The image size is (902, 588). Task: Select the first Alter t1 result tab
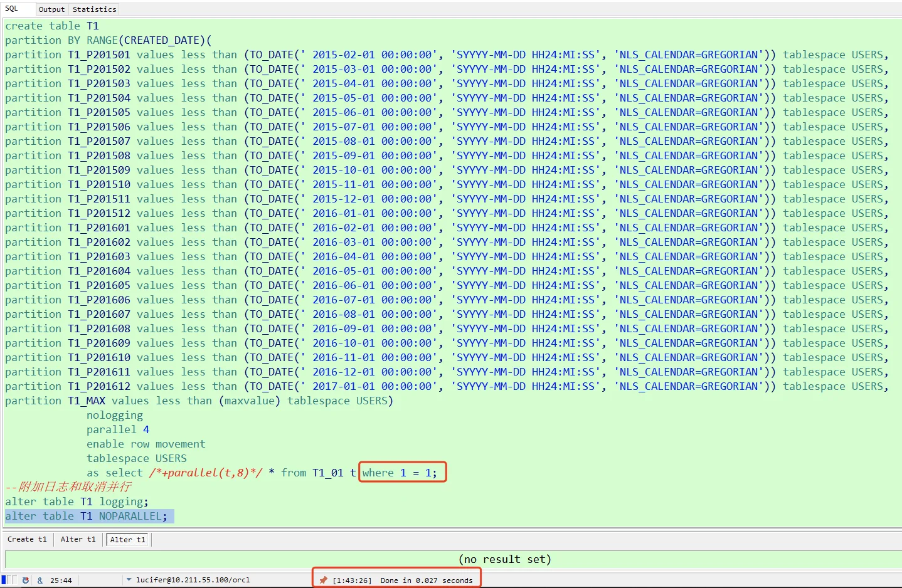pos(78,539)
